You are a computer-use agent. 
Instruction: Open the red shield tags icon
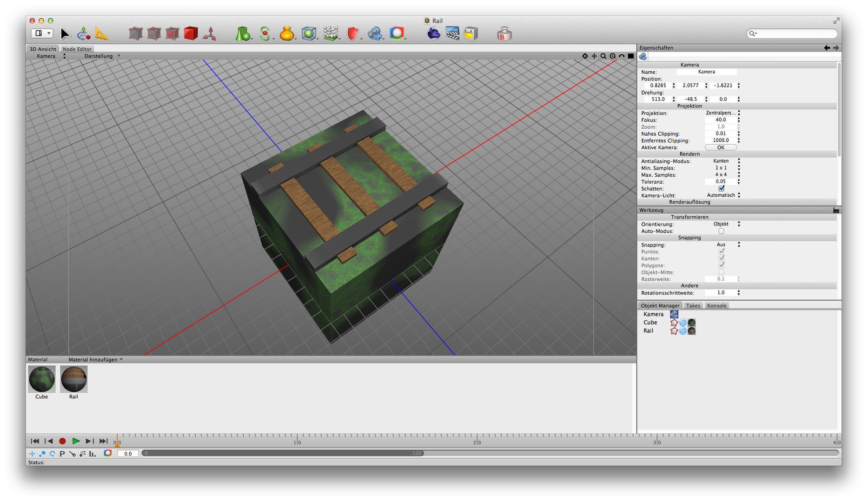[x=353, y=33]
